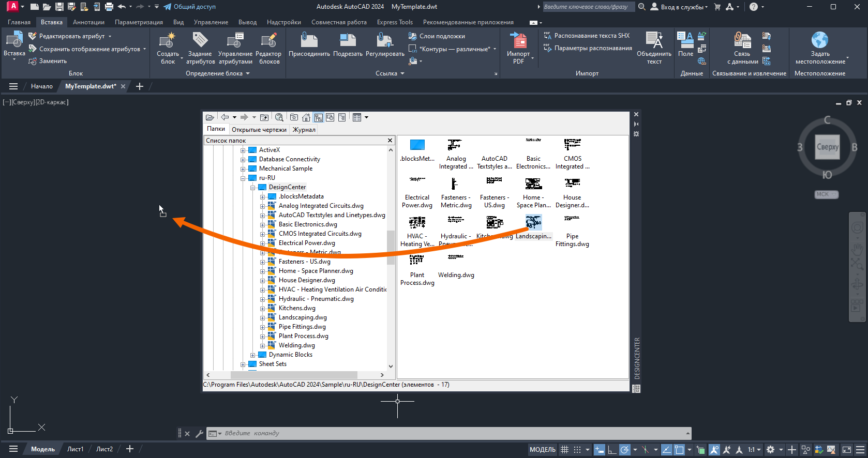Toggle polar tracking in the status bar

pos(625,450)
